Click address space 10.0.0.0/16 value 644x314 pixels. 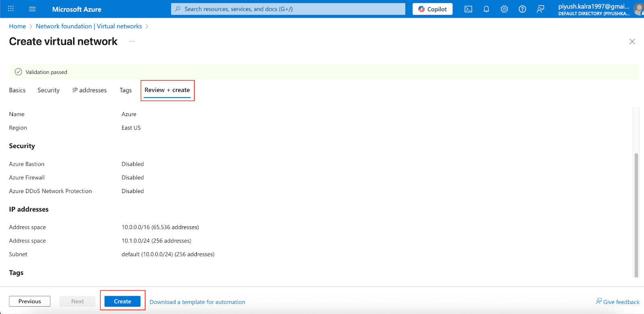click(160, 227)
